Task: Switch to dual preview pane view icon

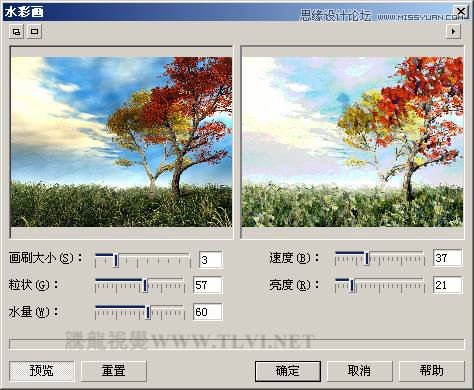Action: (16, 32)
